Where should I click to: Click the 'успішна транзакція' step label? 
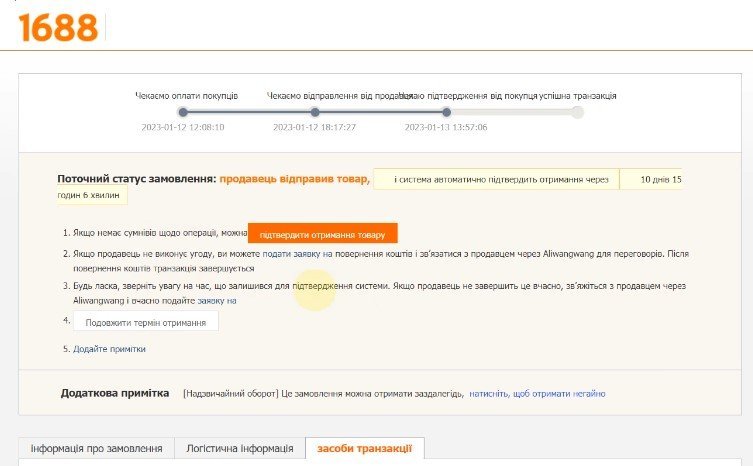click(578, 96)
